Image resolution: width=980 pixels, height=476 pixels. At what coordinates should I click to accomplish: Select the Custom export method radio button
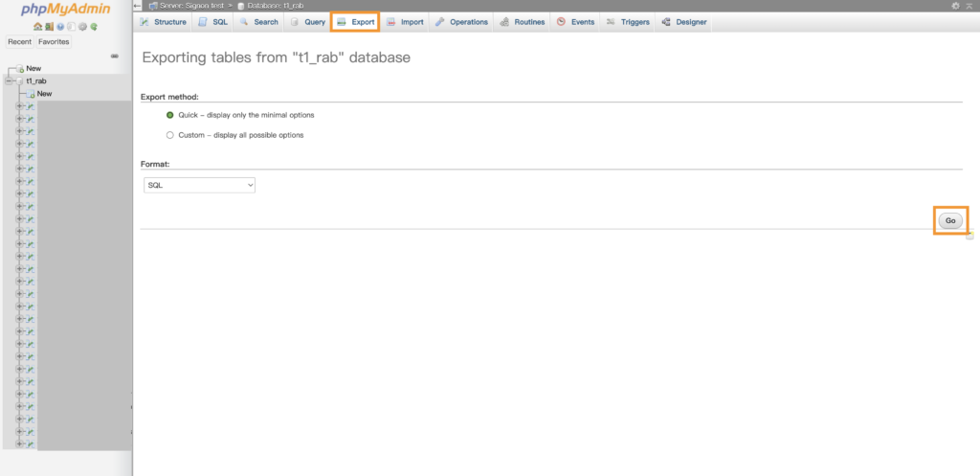[170, 135]
